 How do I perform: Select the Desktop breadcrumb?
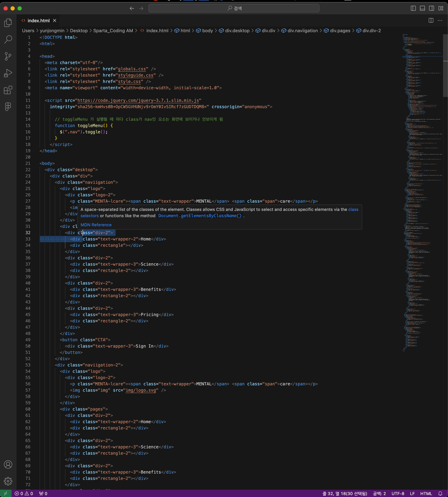click(79, 30)
